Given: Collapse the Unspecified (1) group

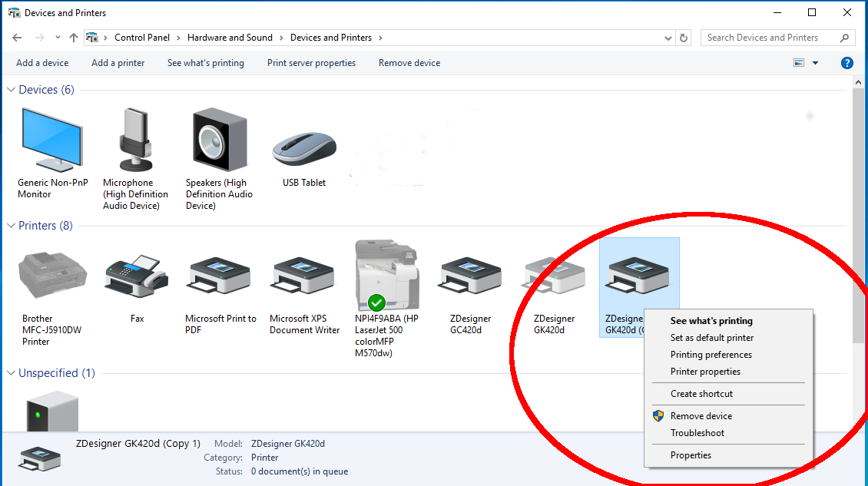Looking at the screenshot, I should pyautogui.click(x=11, y=373).
